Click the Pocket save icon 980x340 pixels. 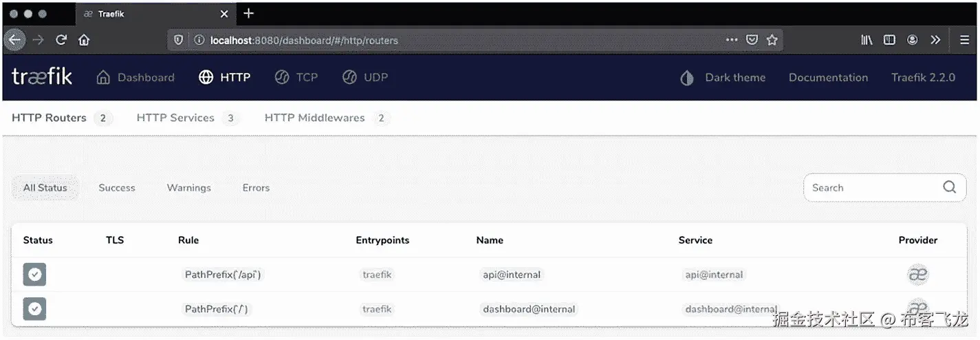tap(752, 40)
